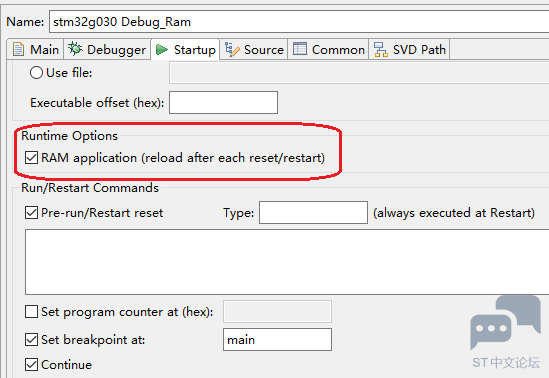Screen dimensions: 549x378
Task: Uncheck the RAM application checkbox
Action: (32, 158)
